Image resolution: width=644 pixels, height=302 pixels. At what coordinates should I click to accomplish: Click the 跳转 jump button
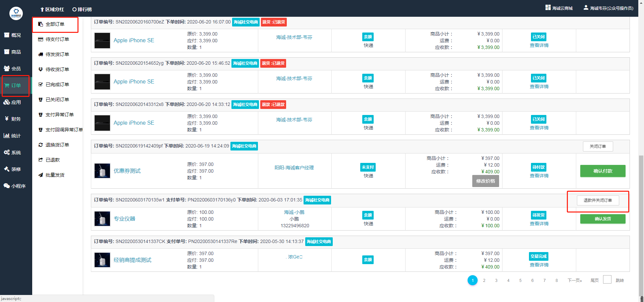620,281
